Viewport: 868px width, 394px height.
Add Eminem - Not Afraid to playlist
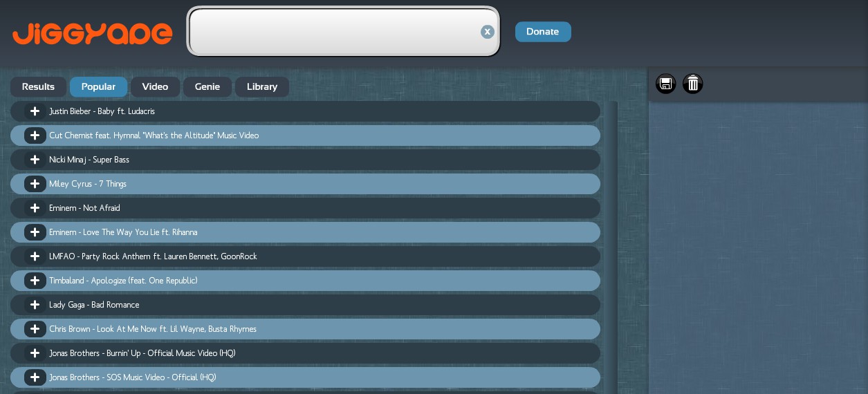(35, 208)
